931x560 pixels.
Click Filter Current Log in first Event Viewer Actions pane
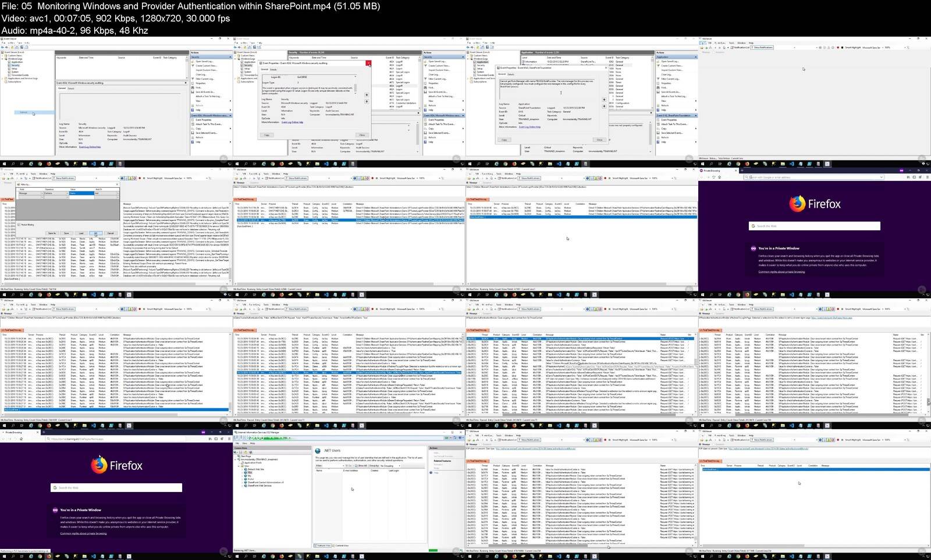tap(205, 79)
